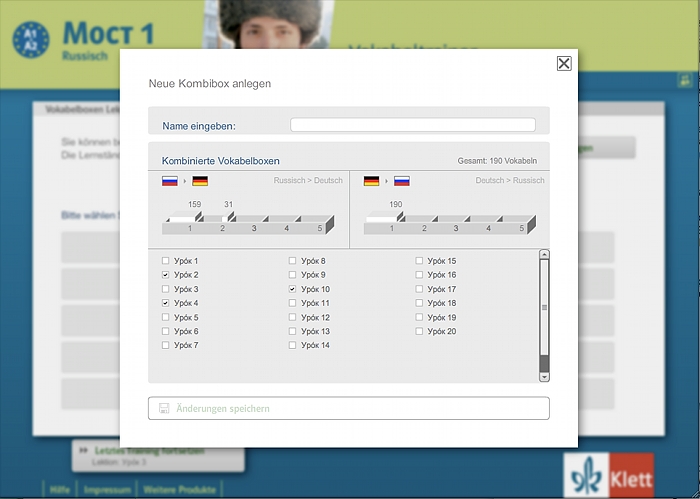
Task: Click the icon at header's right edge
Action: click(x=685, y=80)
